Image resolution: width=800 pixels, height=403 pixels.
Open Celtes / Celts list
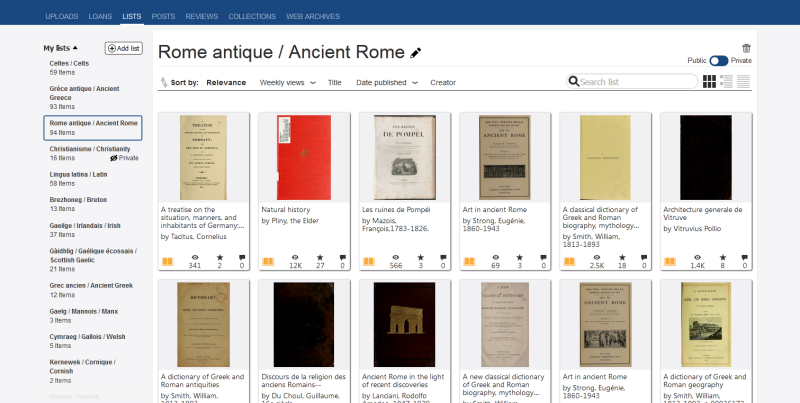click(x=93, y=68)
